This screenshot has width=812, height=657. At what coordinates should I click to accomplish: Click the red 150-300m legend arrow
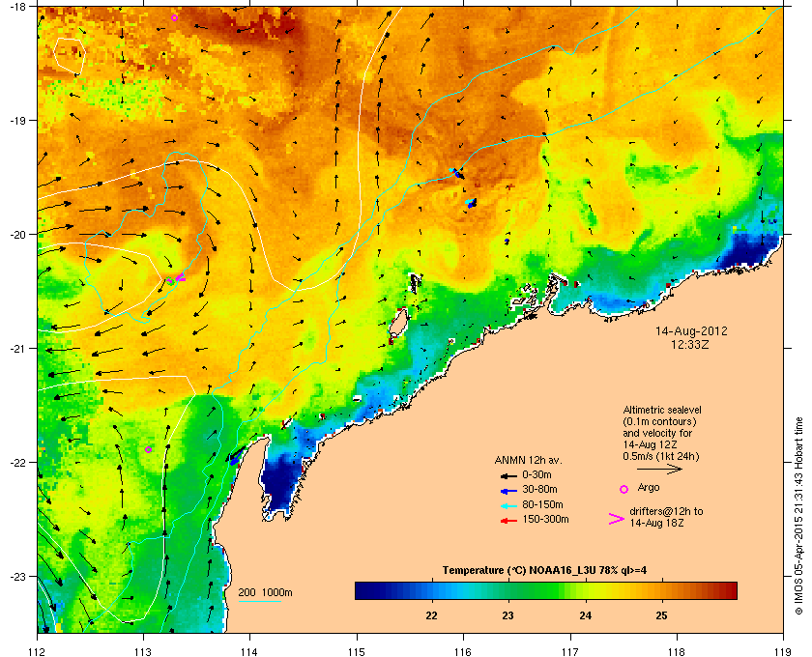click(x=509, y=521)
